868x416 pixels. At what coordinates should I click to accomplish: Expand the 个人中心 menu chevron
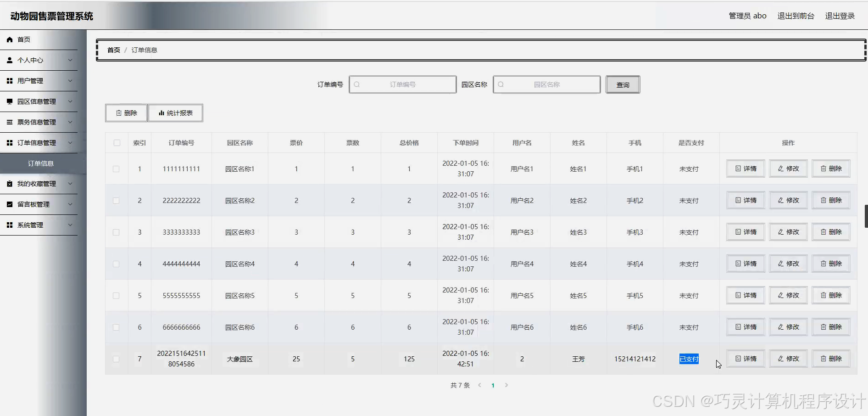[x=70, y=60]
